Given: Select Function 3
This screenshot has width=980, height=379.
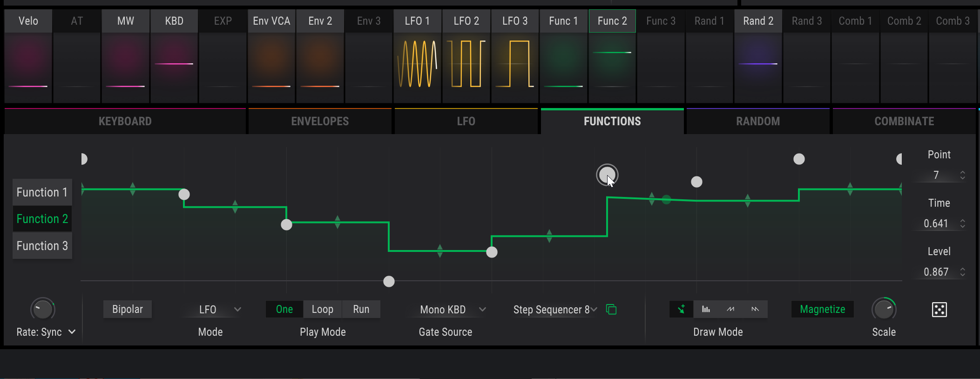Looking at the screenshot, I should tap(42, 245).
